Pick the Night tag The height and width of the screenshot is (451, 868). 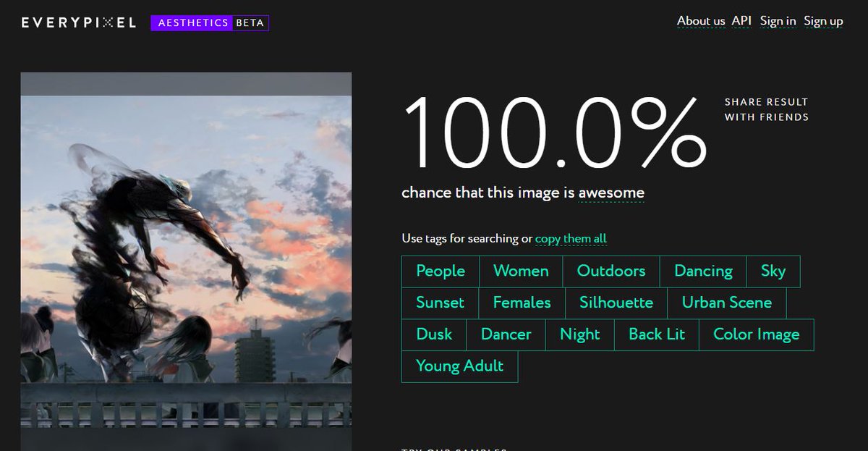click(580, 335)
